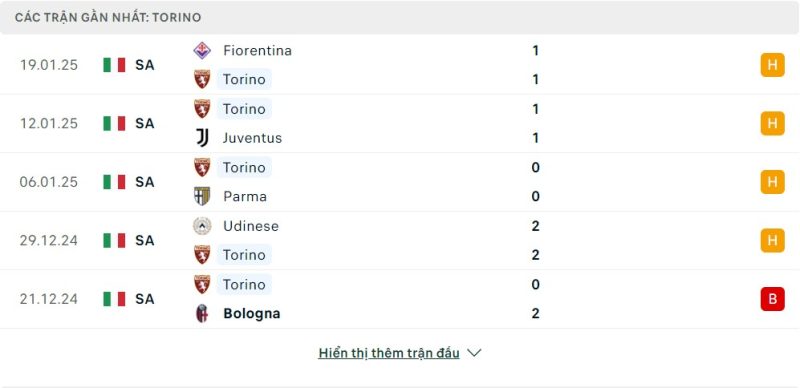Click the Italy flag on the 21.12.24 row
This screenshot has width=800, height=388.
pyautogui.click(x=114, y=299)
